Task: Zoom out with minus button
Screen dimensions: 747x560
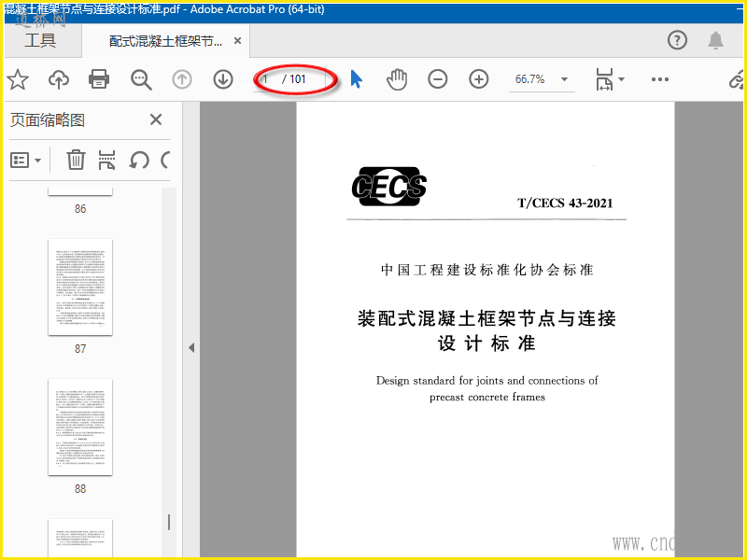Action: click(437, 79)
